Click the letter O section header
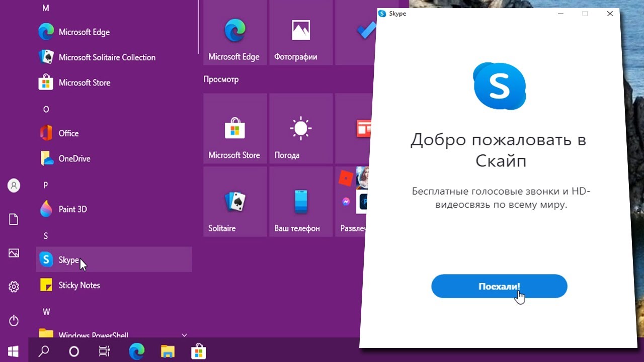The height and width of the screenshot is (362, 644). tap(46, 109)
